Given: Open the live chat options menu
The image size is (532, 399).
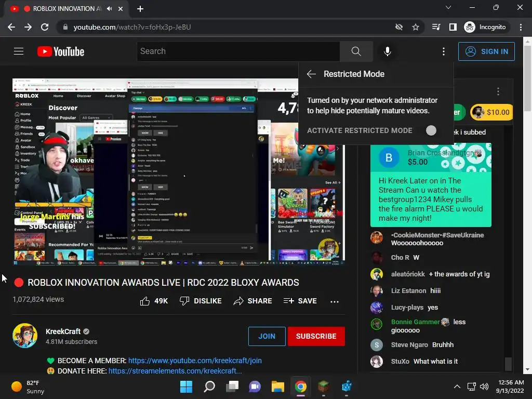Looking at the screenshot, I should pos(498,91).
